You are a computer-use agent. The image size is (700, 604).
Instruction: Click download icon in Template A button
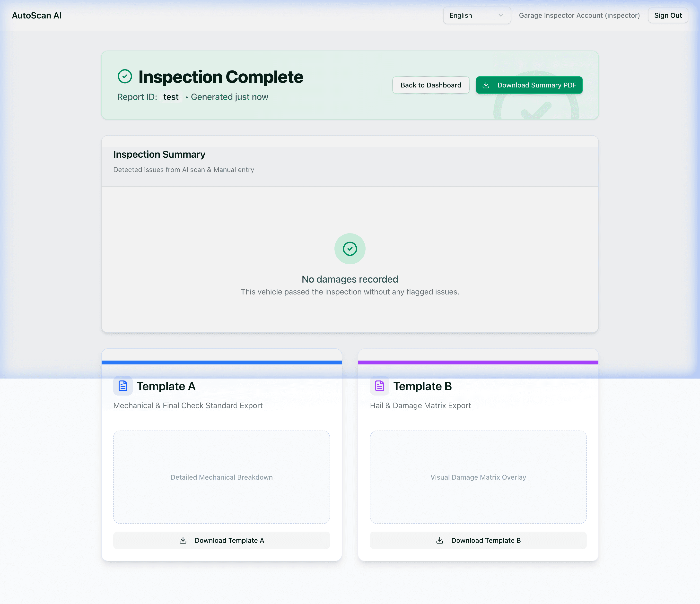183,541
